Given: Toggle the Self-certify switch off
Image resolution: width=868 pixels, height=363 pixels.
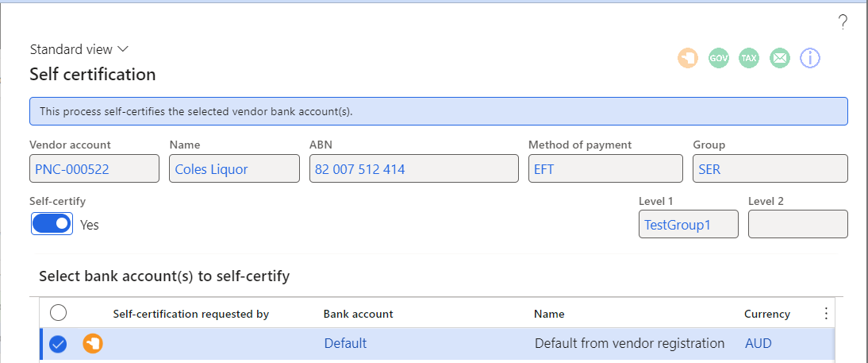Looking at the screenshot, I should [x=52, y=223].
